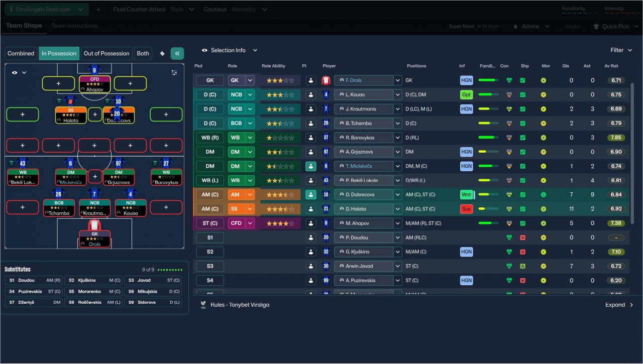
Task: Click Orols goalkeeper card on the pitch
Action: click(x=94, y=238)
